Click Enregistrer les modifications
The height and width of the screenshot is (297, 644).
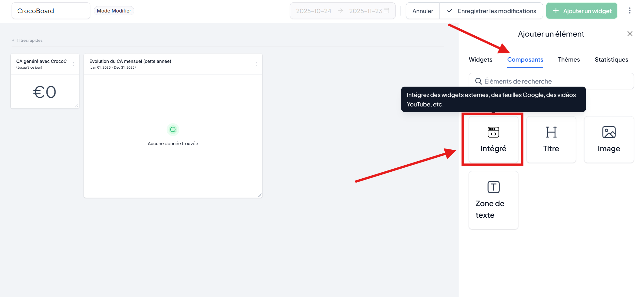tap(491, 11)
